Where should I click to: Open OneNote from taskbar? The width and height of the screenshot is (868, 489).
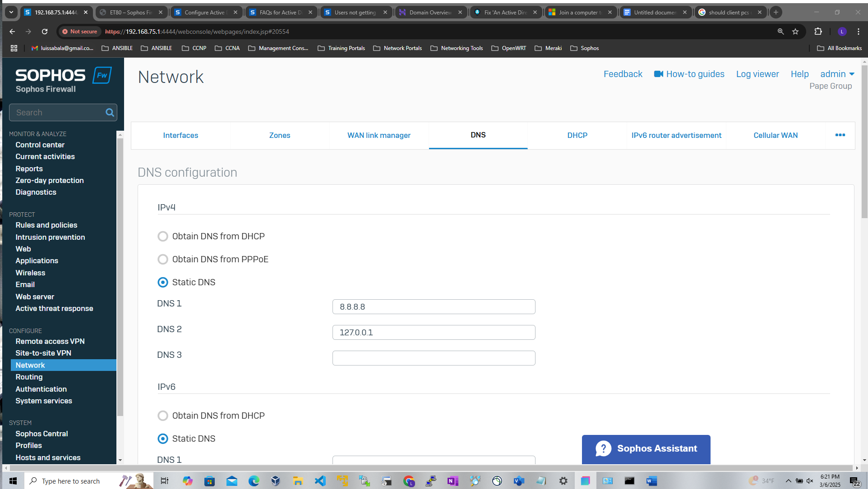click(x=452, y=481)
